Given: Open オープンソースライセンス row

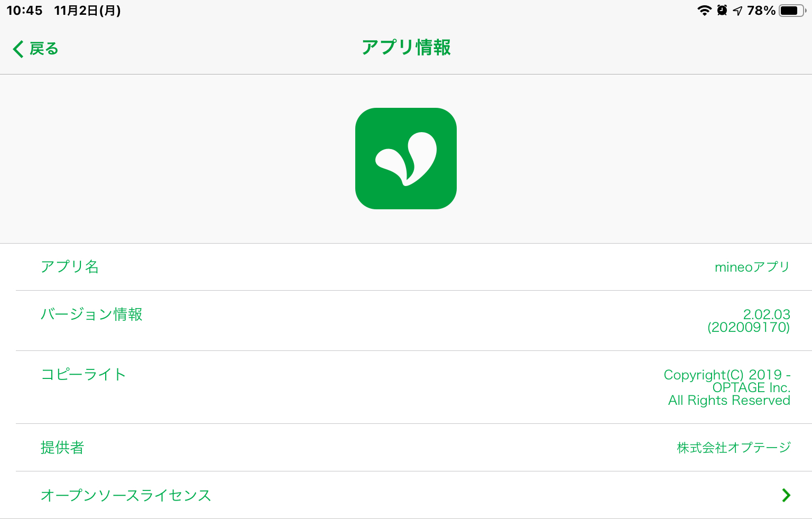Looking at the screenshot, I should tap(126, 495).
